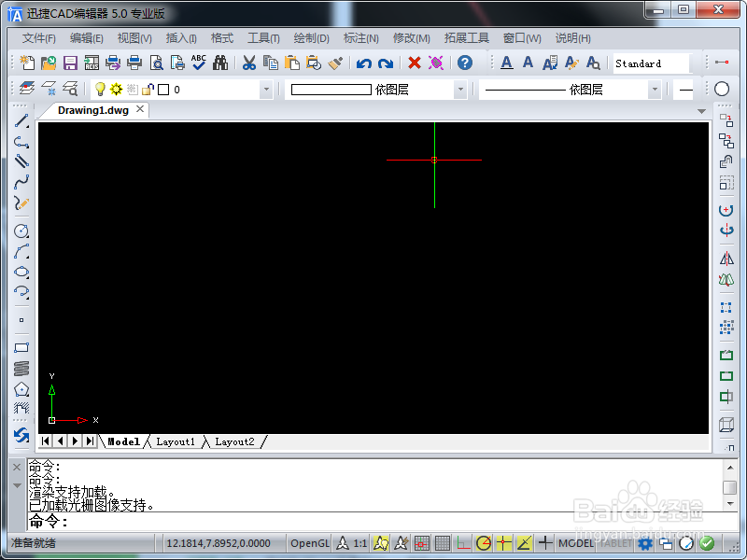Toggle layer lock padlock icon
This screenshot has height=560, width=747.
[x=148, y=89]
